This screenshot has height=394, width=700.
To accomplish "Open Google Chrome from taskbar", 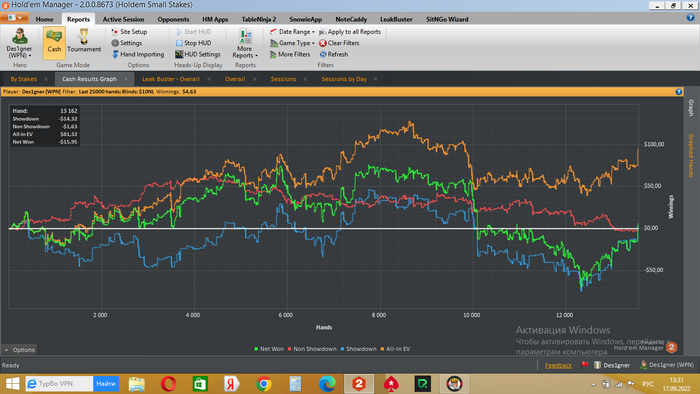I will point(263,384).
